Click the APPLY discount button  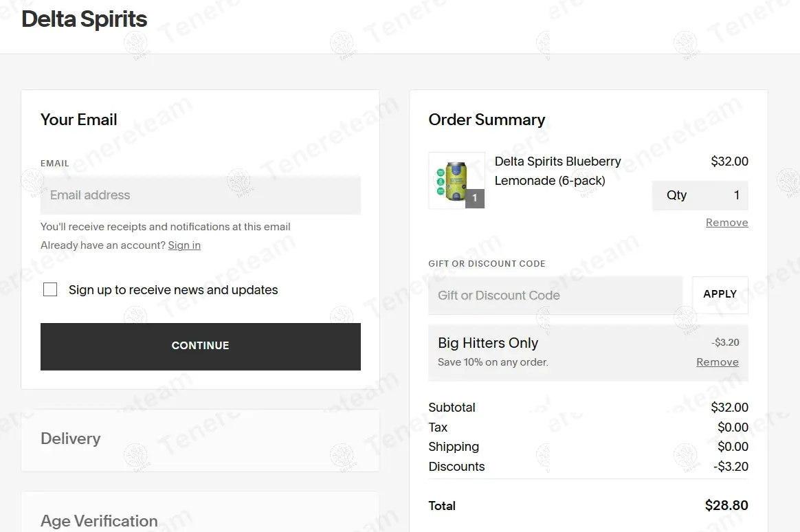720,294
